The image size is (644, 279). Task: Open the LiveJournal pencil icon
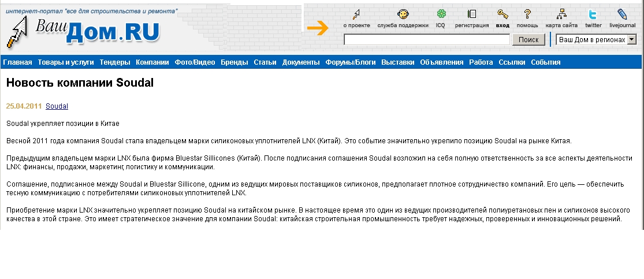622,14
